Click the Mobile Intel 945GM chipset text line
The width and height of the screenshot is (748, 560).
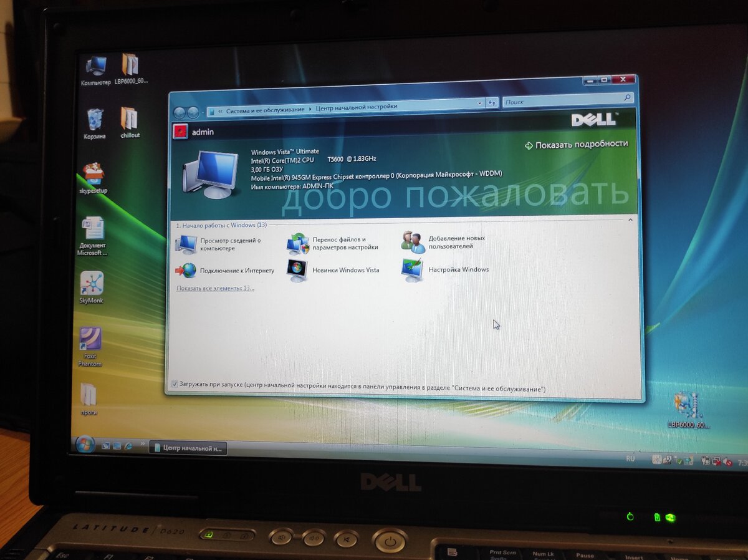[x=376, y=176]
